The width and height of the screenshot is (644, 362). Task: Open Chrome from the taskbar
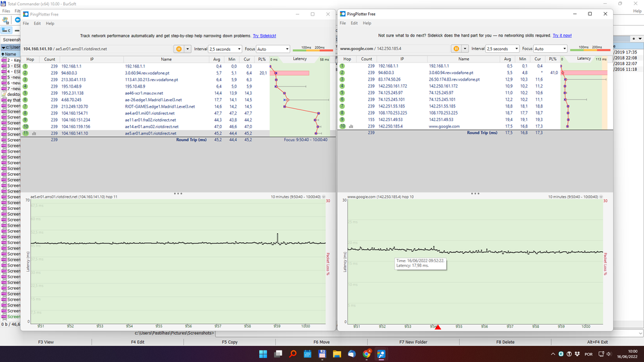pyautogui.click(x=366, y=354)
